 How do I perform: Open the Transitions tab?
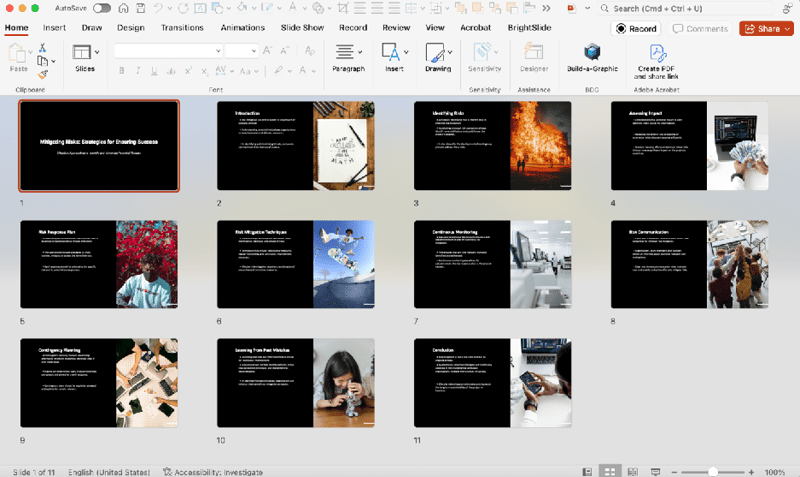point(182,28)
